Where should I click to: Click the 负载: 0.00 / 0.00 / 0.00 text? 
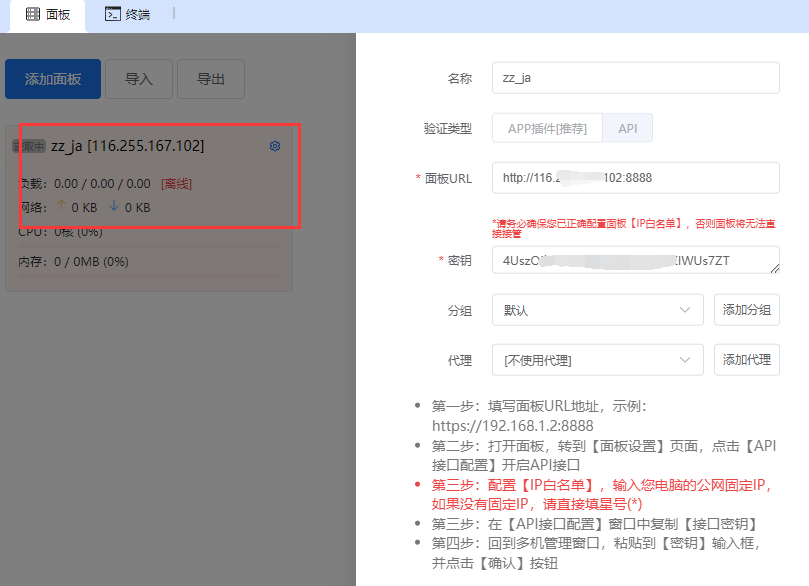pyautogui.click(x=84, y=184)
